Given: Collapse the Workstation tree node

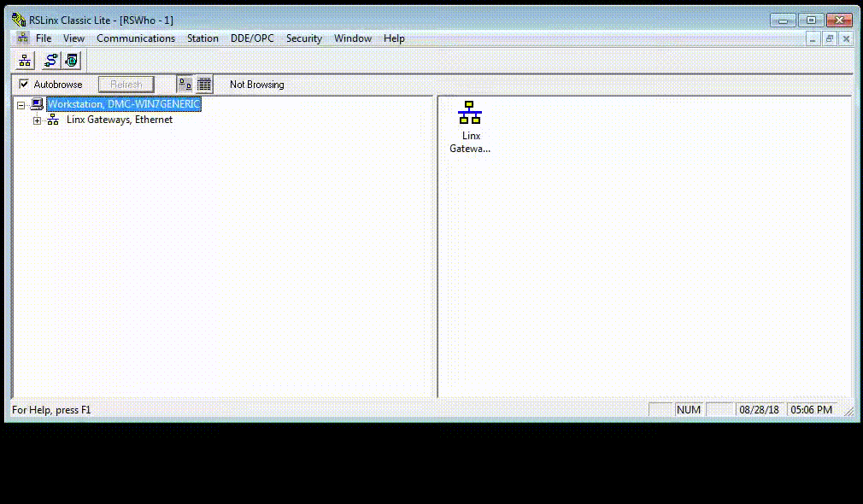Looking at the screenshot, I should tap(21, 104).
